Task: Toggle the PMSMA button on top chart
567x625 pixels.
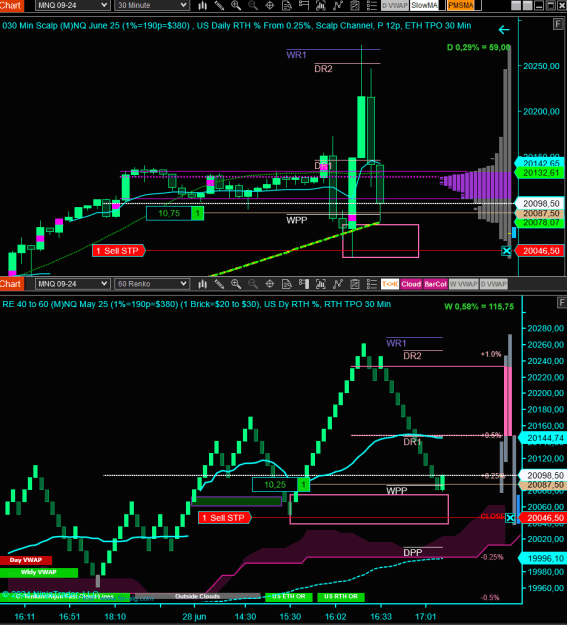Action: coord(461,5)
